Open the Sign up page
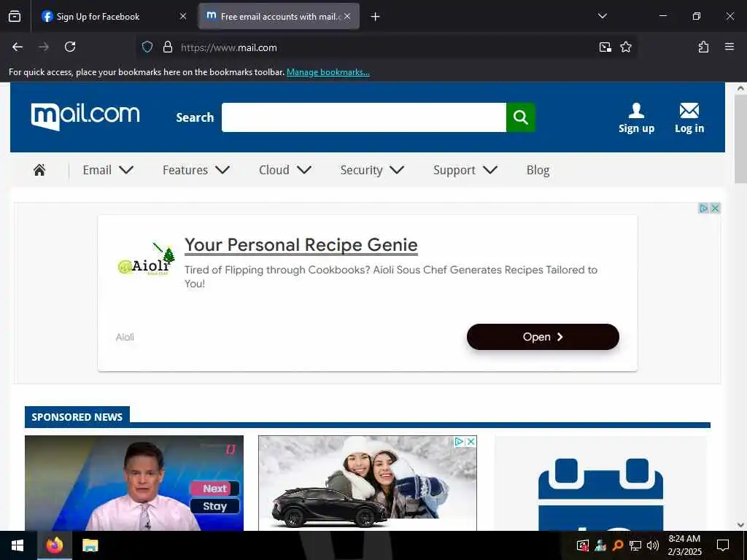Screen dimensions: 747x560 pyautogui.click(x=636, y=117)
